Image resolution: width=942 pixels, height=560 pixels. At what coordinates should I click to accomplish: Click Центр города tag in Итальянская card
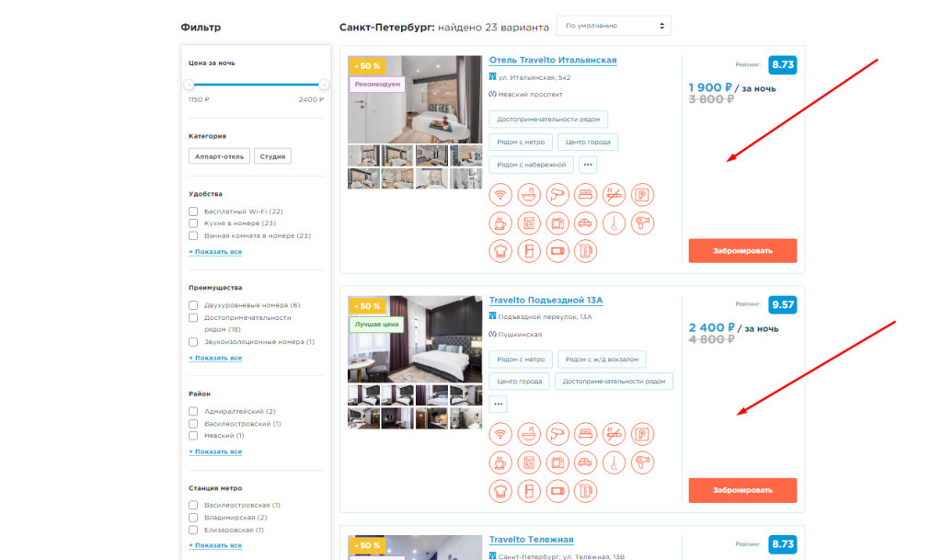coord(588,142)
